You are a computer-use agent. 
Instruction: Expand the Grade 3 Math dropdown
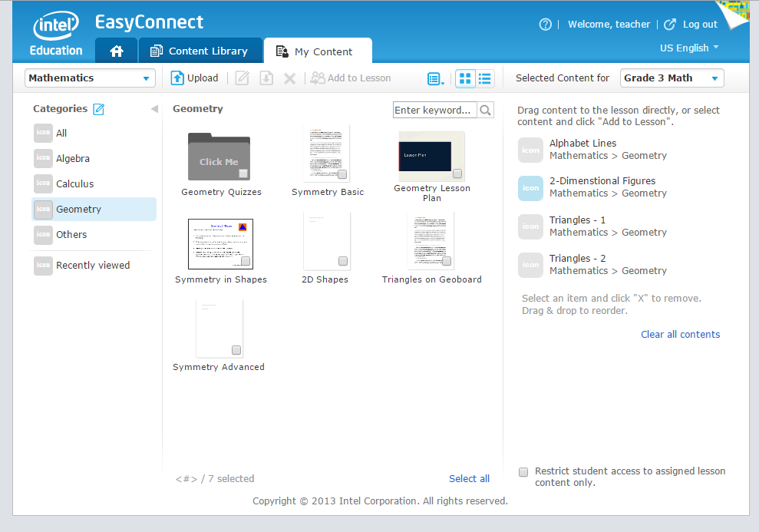pos(672,78)
